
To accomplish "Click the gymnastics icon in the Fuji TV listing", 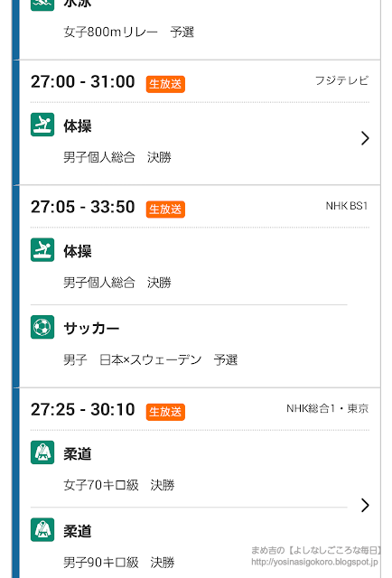I will 42,125.
